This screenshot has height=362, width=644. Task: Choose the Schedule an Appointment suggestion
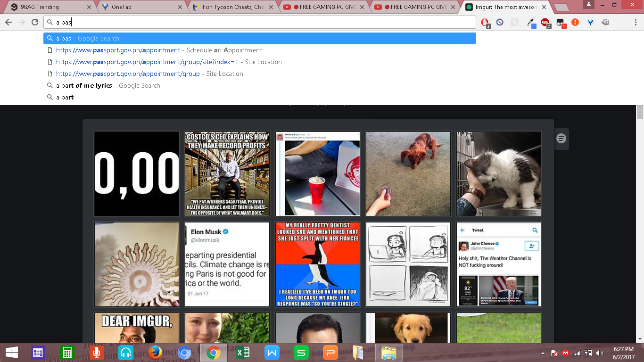[x=260, y=50]
